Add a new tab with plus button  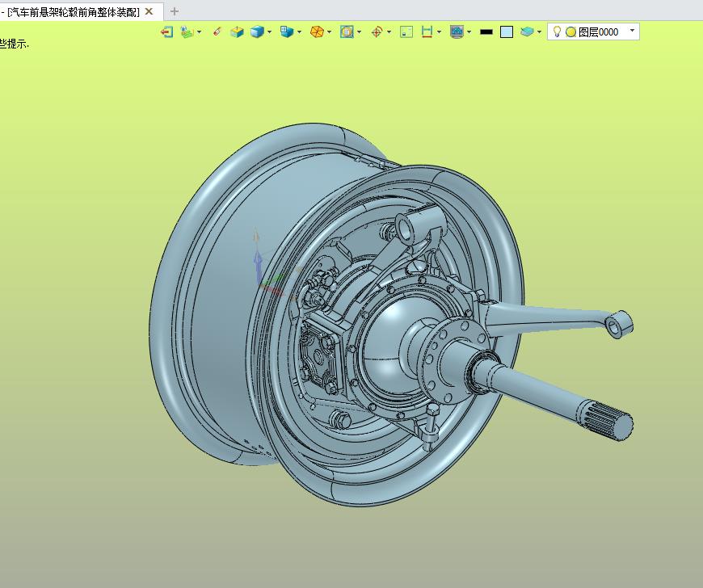click(x=175, y=11)
